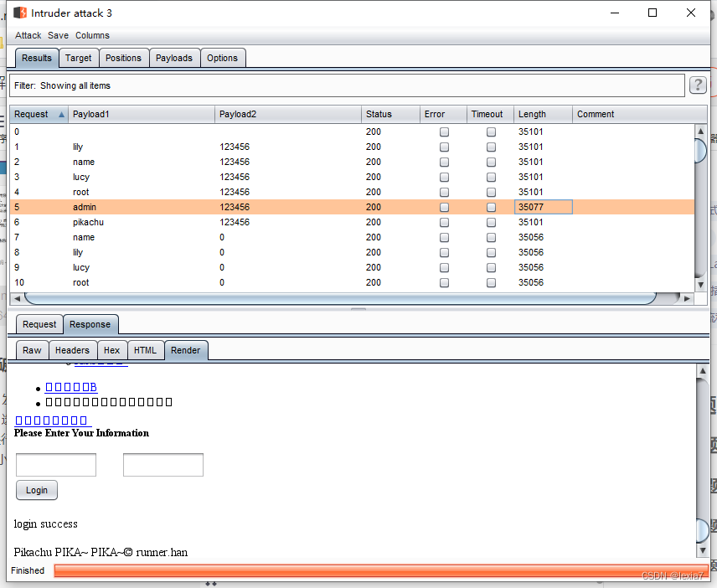Toggle Timeout checkbox in lily 123456 row
The height and width of the screenshot is (588, 717).
tap(491, 147)
